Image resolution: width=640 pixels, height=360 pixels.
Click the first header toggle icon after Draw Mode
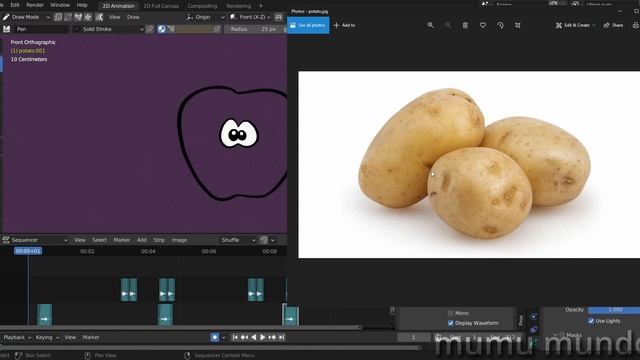click(58, 17)
